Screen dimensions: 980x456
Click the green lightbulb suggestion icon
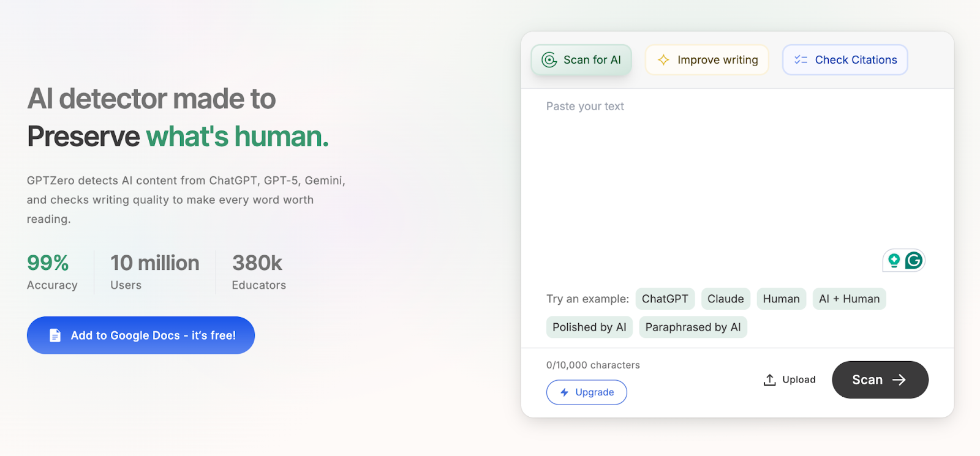894,261
